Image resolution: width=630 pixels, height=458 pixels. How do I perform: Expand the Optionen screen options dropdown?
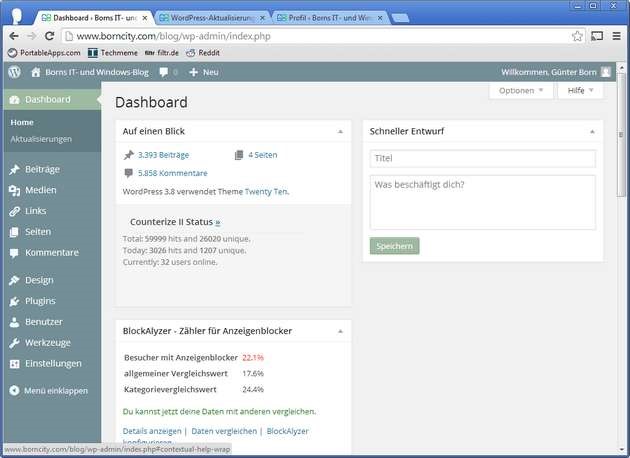click(x=521, y=90)
